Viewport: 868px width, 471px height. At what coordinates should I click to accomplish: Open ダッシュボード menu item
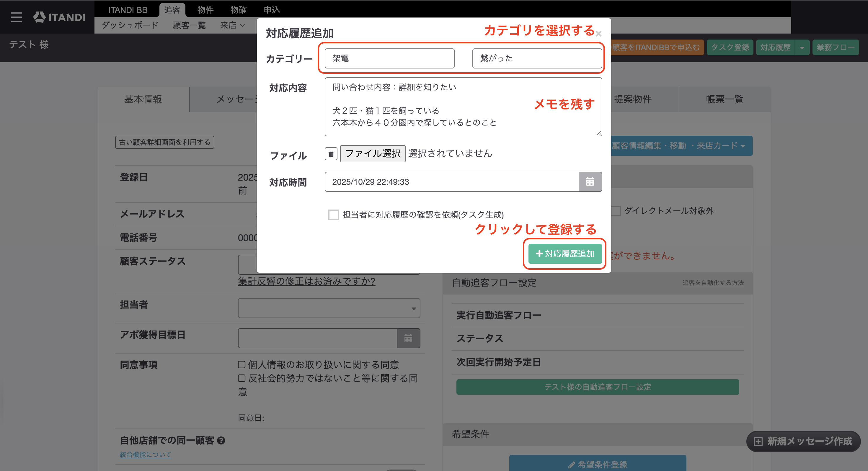[x=130, y=25]
